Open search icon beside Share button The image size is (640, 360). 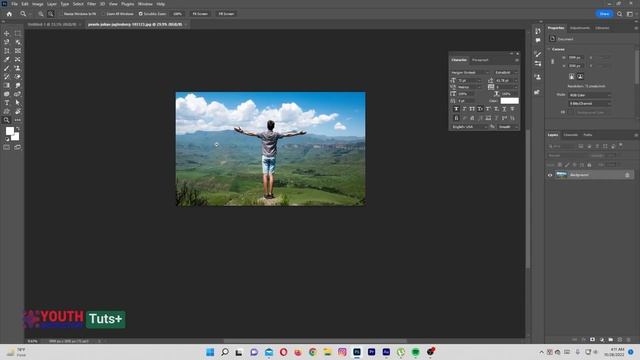[x=620, y=14]
